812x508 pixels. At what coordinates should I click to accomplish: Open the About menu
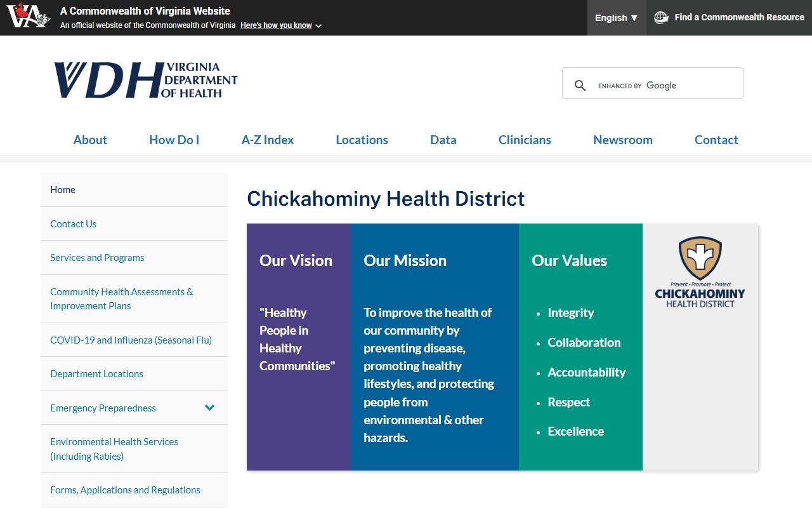[90, 140]
